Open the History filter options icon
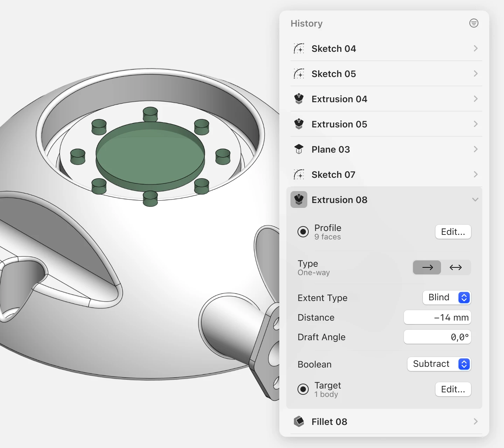Screen dimensions: 504x448 (x=474, y=23)
